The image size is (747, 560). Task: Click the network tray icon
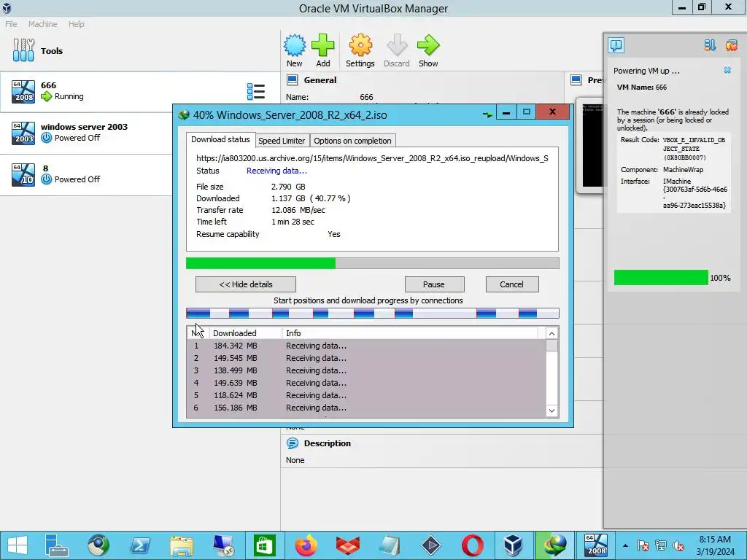(660, 545)
